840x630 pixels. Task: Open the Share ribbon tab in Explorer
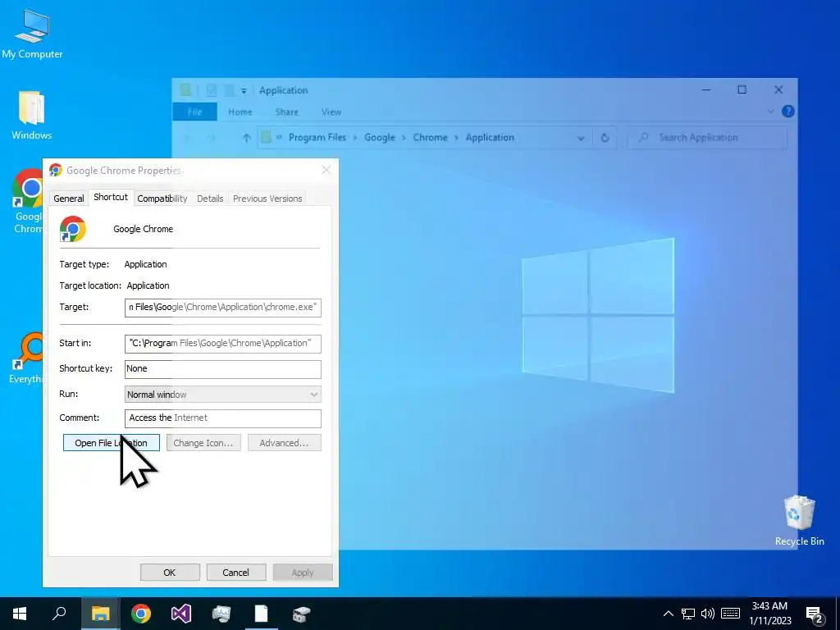(286, 112)
